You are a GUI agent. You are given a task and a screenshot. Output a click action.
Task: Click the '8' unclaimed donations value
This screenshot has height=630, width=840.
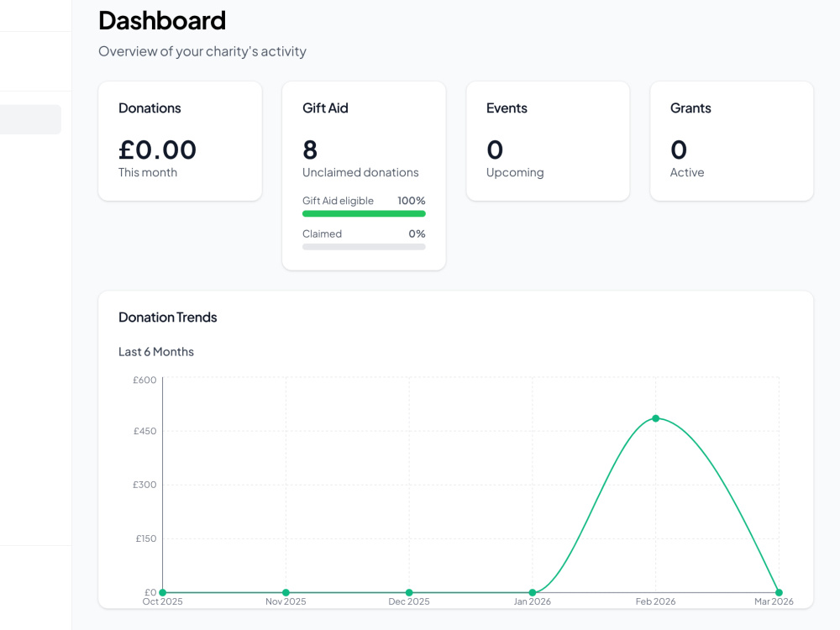point(310,150)
